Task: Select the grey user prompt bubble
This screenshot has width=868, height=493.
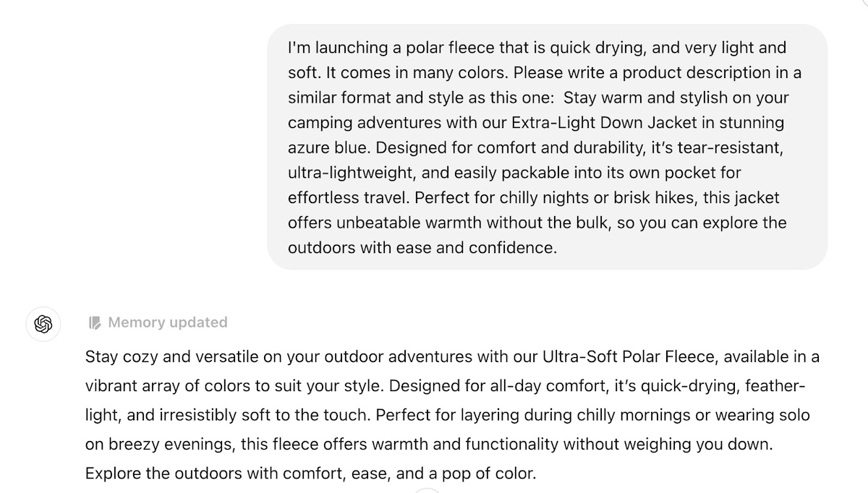Action: point(548,147)
